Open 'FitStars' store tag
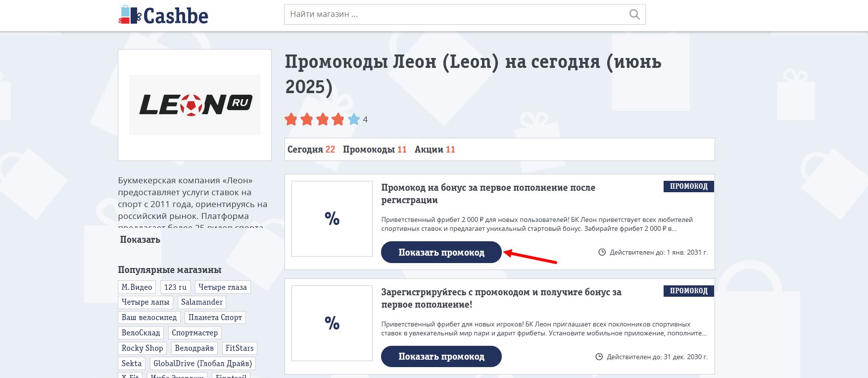 pos(240,348)
